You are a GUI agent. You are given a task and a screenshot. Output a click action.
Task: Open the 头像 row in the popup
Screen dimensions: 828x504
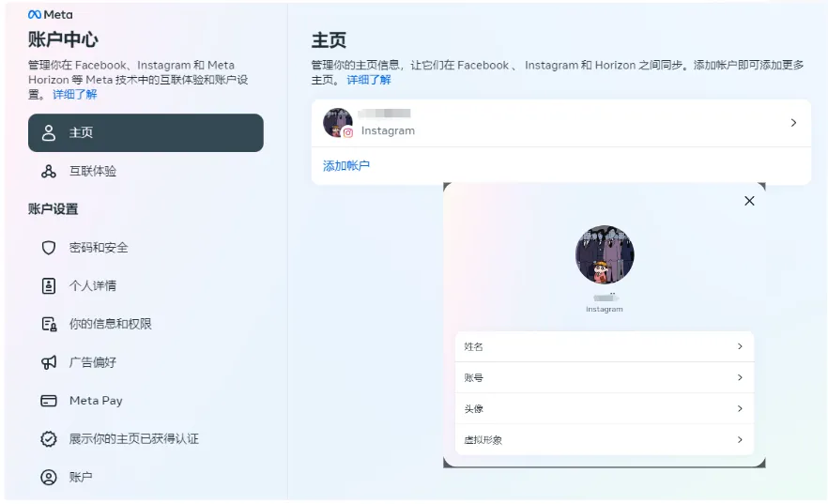[x=605, y=408]
